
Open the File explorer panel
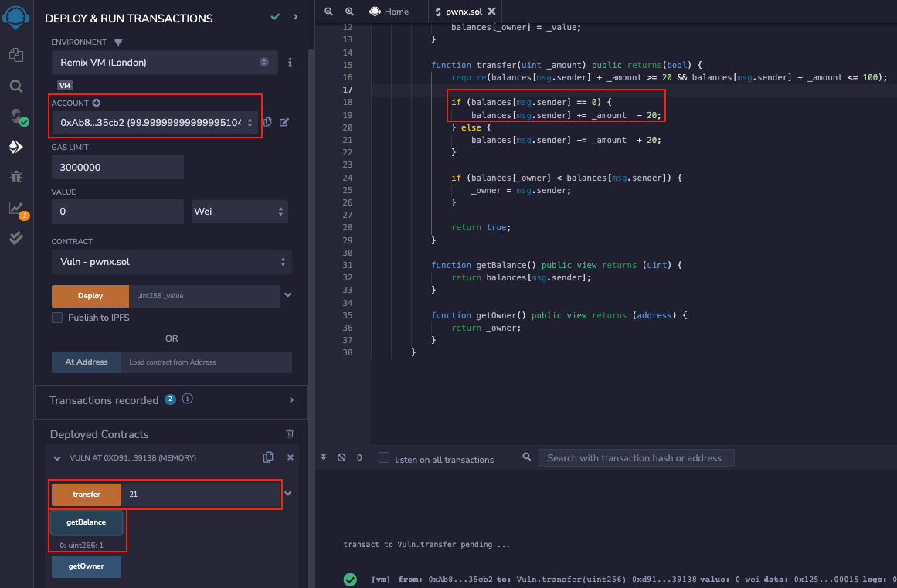point(15,55)
